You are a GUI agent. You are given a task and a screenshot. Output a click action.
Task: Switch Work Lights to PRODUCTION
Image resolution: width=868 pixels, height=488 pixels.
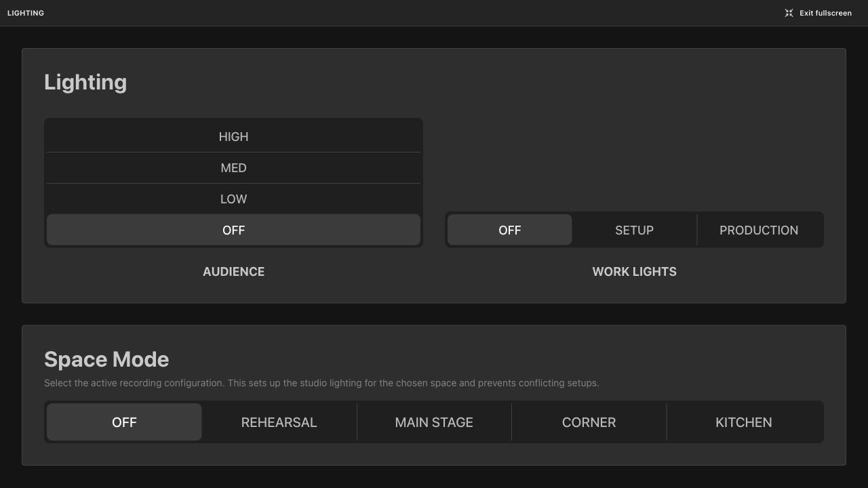[x=759, y=230]
